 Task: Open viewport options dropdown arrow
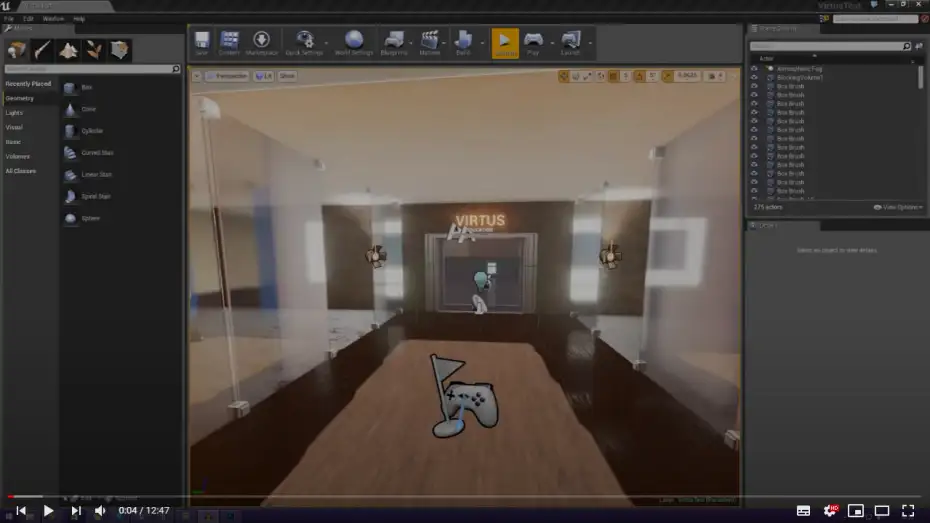[x=197, y=76]
